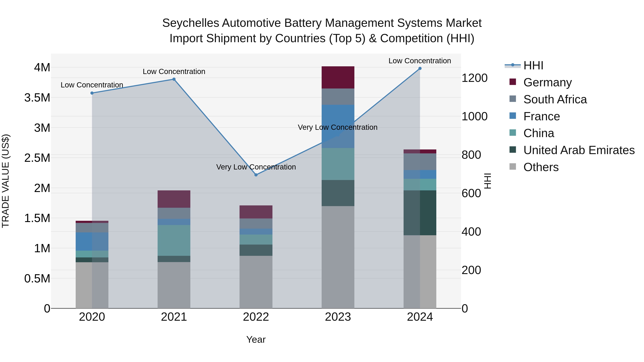Viewport: 644px width, 362px height.
Task: Click the 2024 x-axis label
Action: 420,317
